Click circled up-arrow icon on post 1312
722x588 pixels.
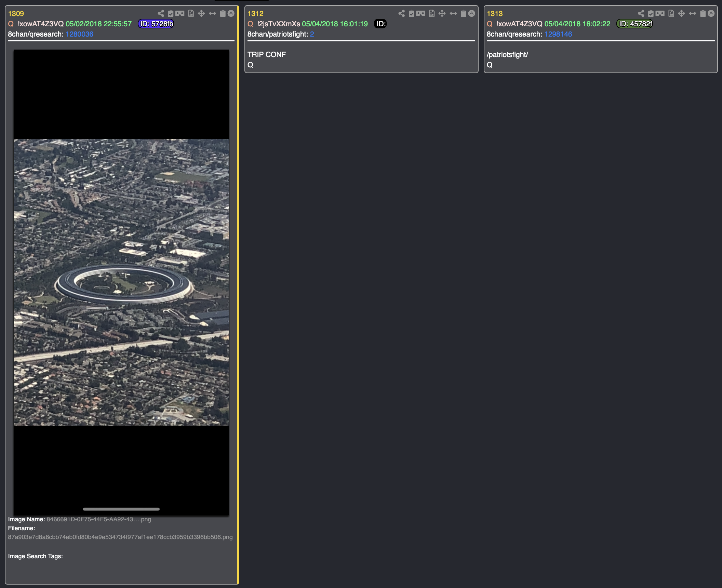pos(472,14)
